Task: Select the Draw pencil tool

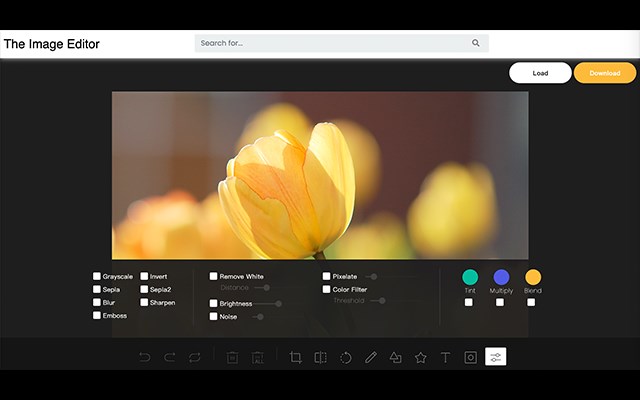Action: tap(371, 358)
